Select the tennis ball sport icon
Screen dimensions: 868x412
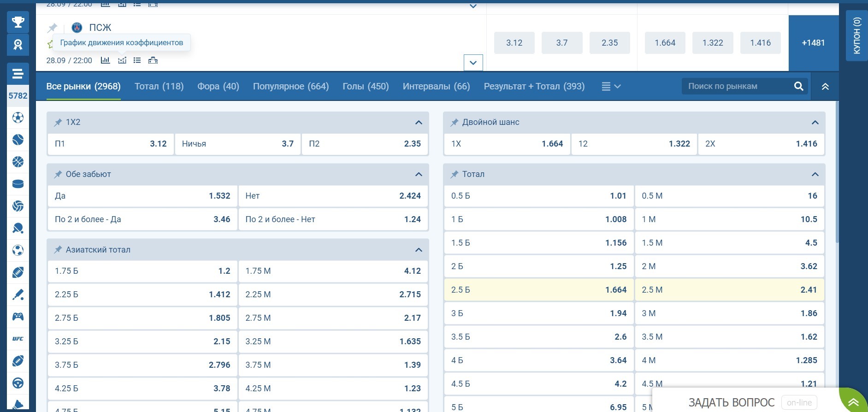coord(18,140)
